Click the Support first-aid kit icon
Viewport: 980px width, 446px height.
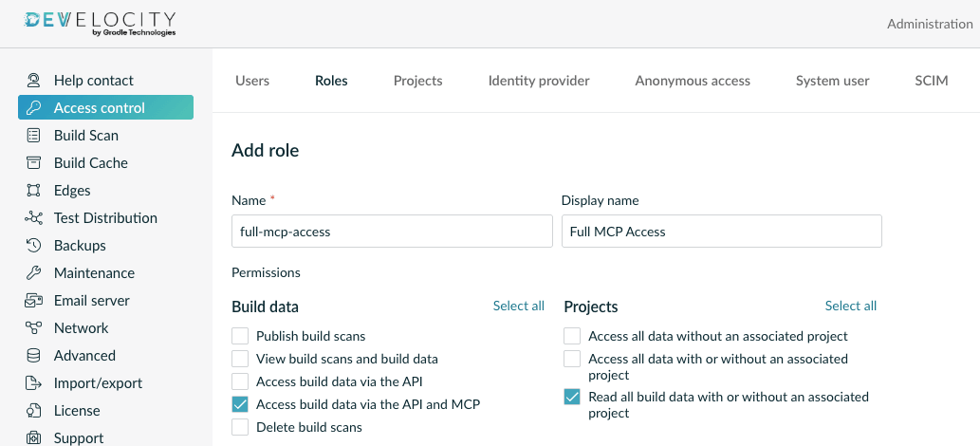(33, 437)
